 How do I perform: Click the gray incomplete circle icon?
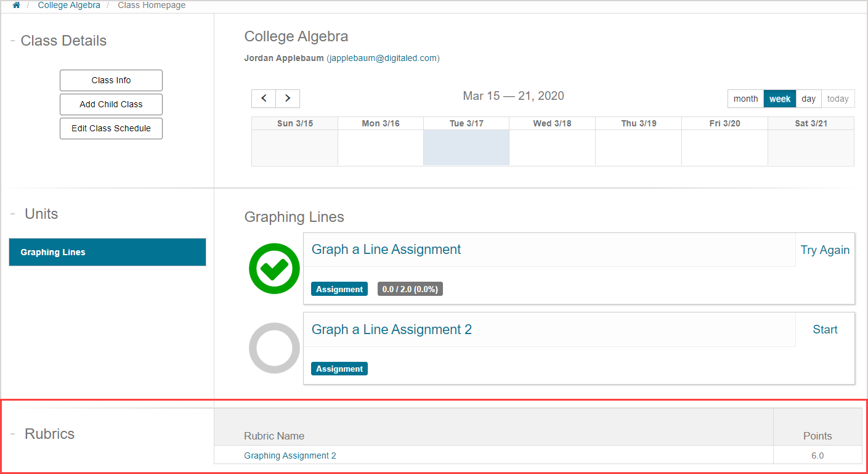[274, 348]
